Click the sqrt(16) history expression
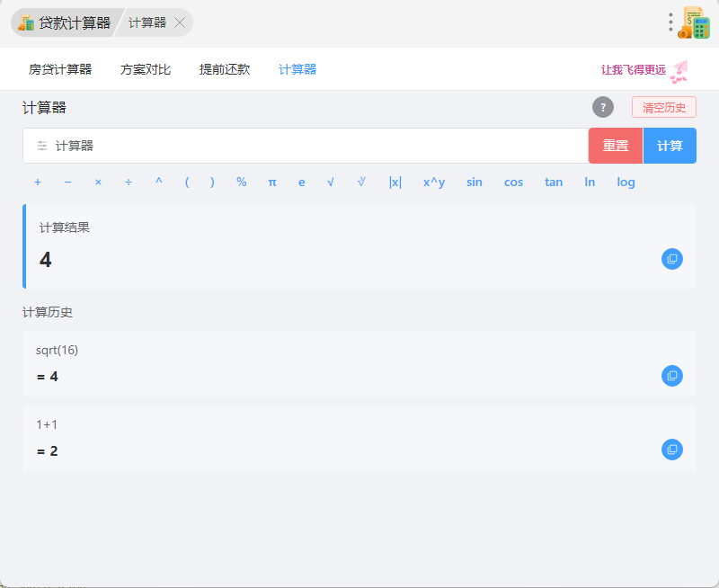The image size is (719, 588). (x=57, y=350)
